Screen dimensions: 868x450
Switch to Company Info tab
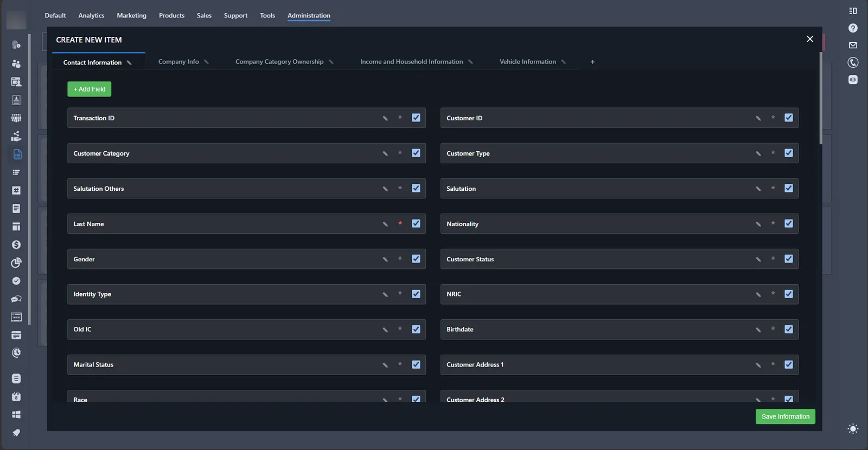[x=178, y=62]
